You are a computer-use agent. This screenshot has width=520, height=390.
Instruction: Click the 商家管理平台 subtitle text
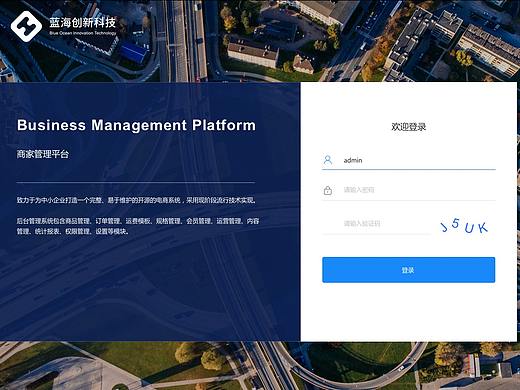(x=43, y=154)
